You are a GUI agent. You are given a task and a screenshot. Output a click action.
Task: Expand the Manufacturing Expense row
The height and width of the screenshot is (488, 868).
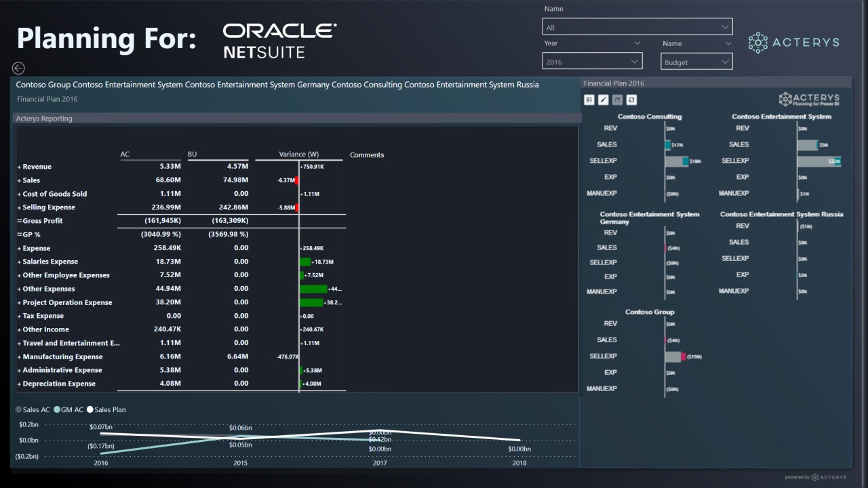click(x=19, y=357)
